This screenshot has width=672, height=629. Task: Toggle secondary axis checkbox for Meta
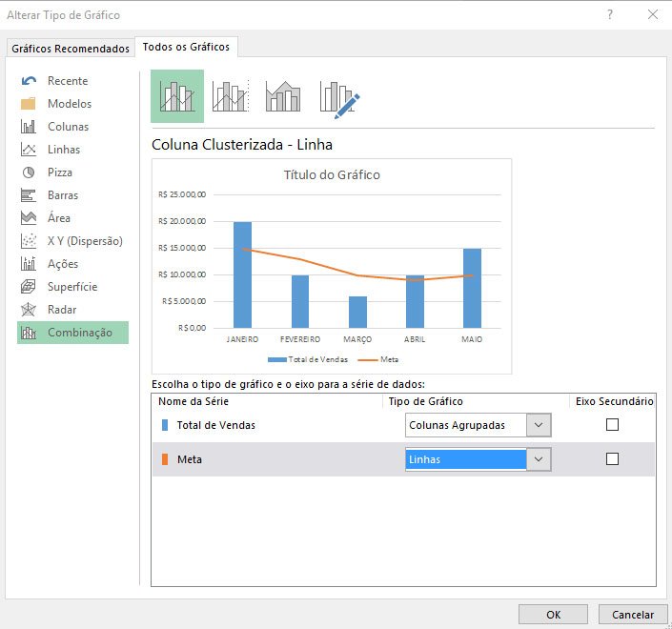click(x=612, y=459)
